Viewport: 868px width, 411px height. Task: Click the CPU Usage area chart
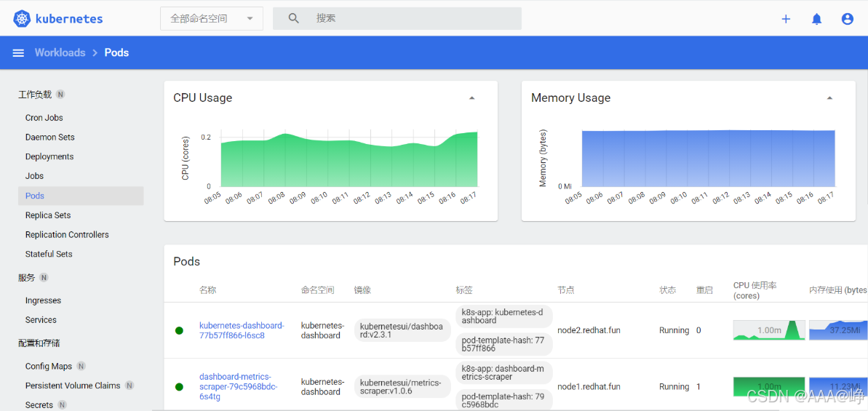[349, 158]
